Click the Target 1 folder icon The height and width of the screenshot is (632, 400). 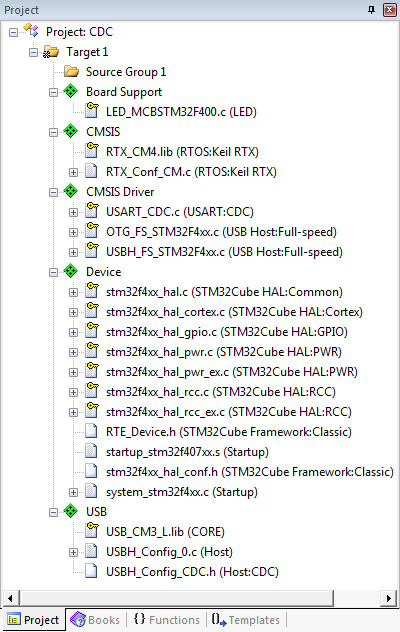51,52
